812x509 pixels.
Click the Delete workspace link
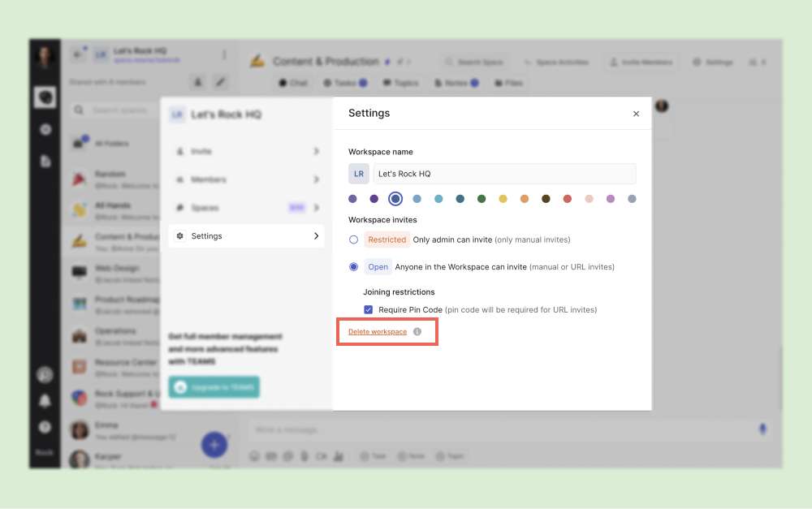[x=378, y=332]
